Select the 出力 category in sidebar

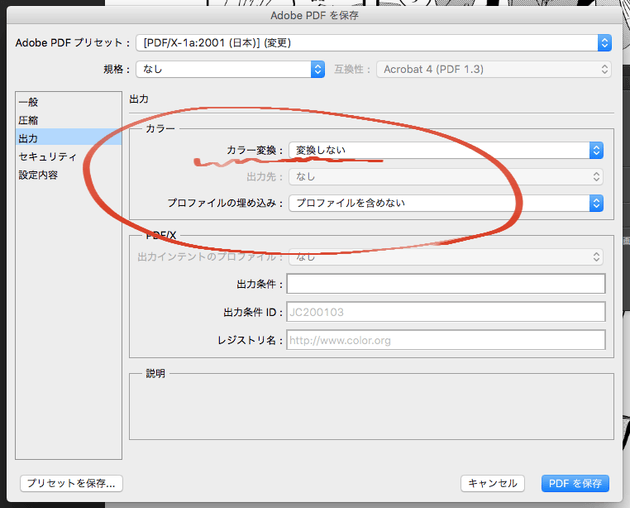click(x=68, y=138)
